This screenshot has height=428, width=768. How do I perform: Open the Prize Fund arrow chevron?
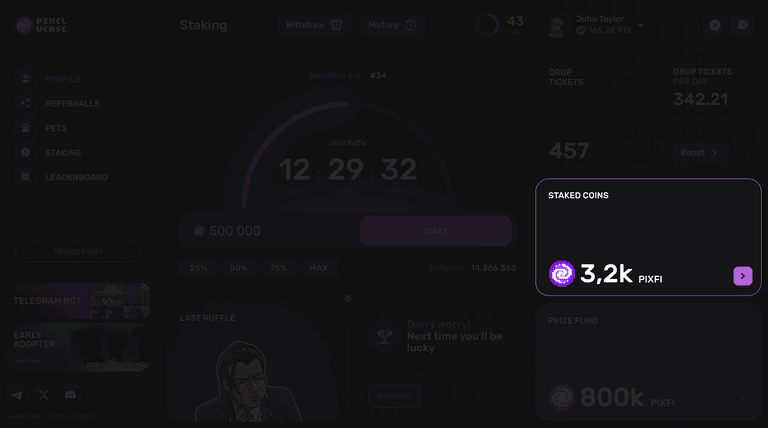coord(743,399)
